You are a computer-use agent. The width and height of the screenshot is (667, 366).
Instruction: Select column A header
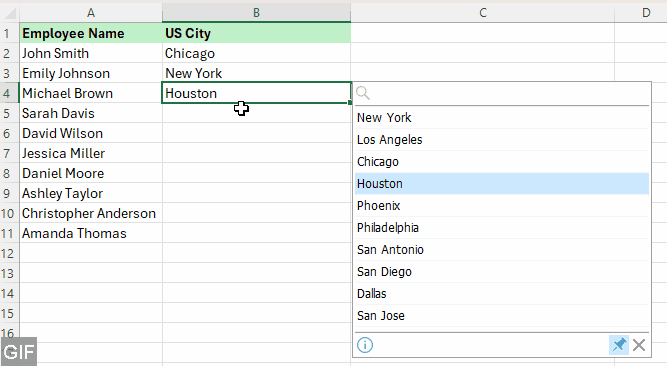(91, 13)
